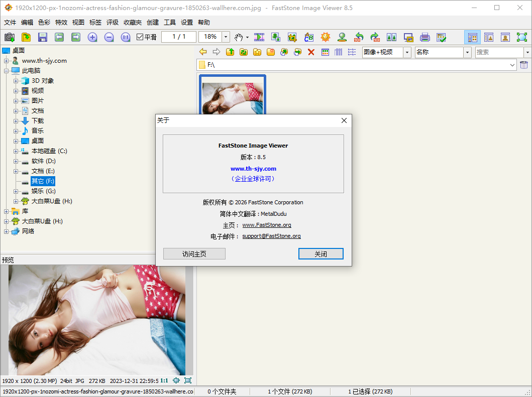The image size is (532, 397).
Task: Click the 1 / 1 image counter field
Action: (x=179, y=37)
